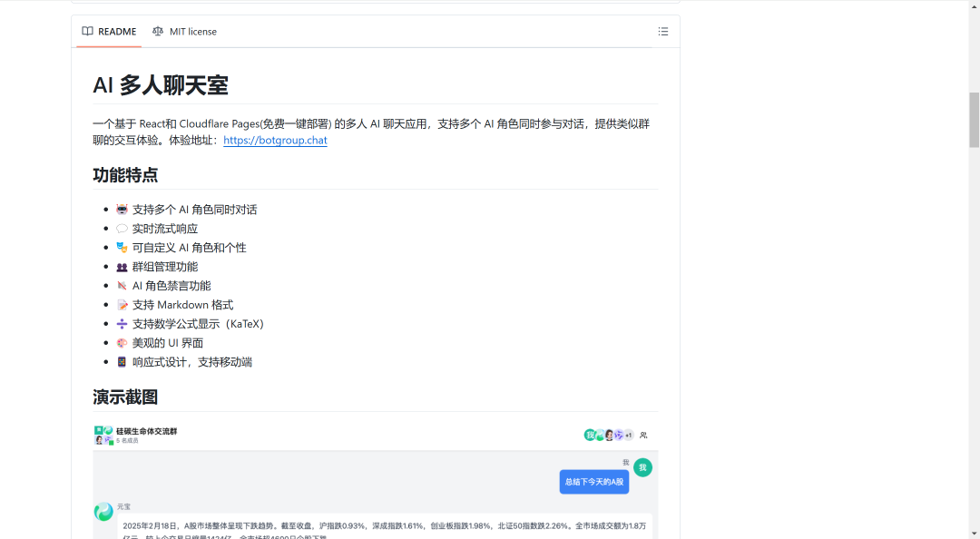Click the scrollbar down arrow
980x539 pixels.
(x=975, y=534)
